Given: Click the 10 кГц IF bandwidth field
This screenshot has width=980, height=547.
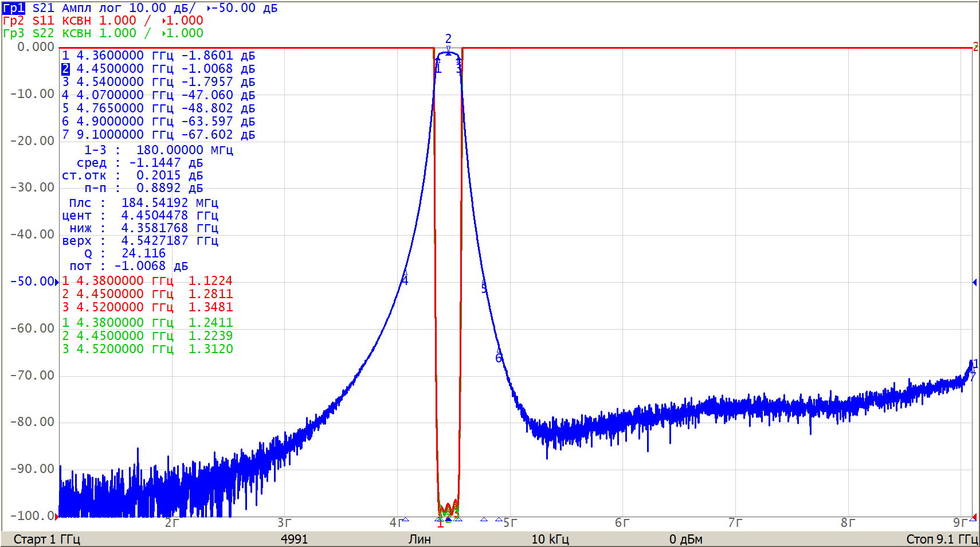Looking at the screenshot, I should tap(550, 539).
